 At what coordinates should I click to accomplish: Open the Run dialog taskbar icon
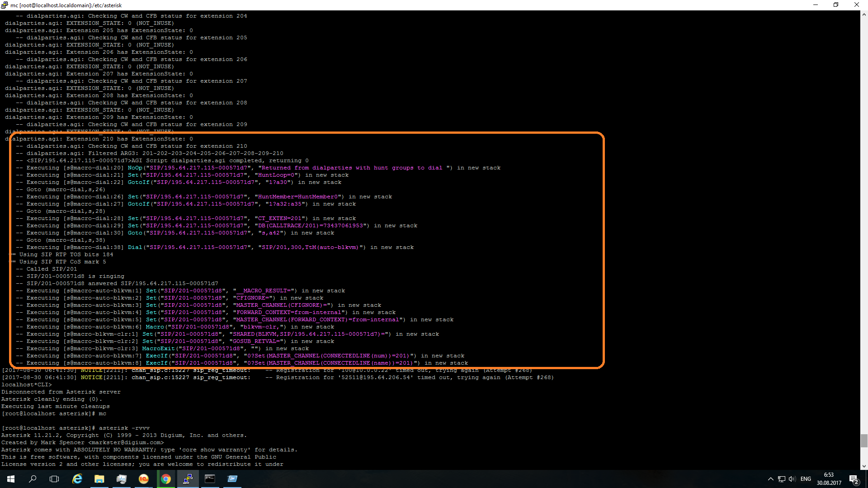[x=232, y=479]
